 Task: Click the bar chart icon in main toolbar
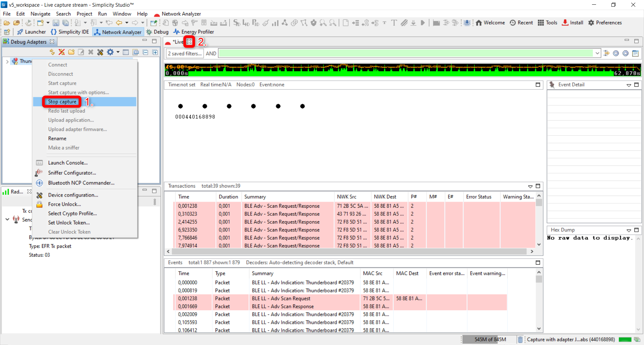(x=275, y=23)
